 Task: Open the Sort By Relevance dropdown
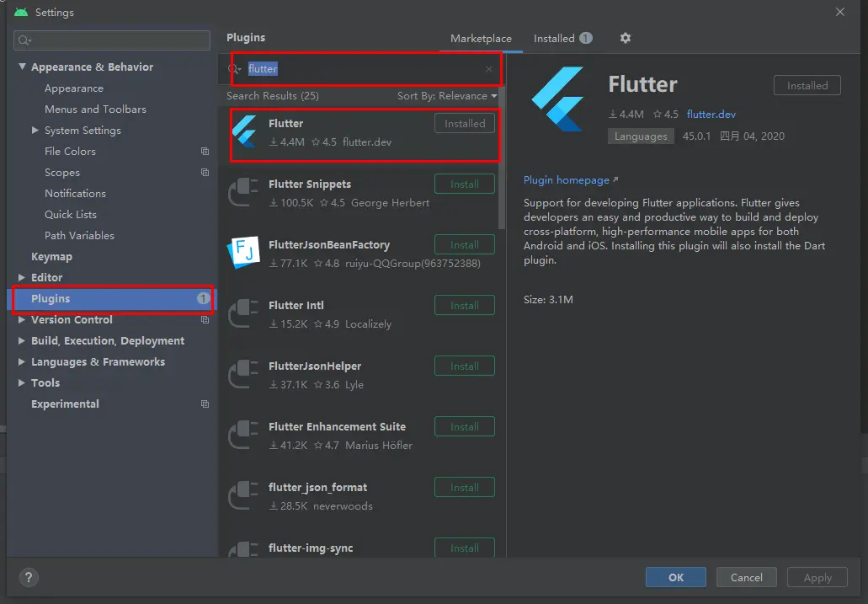(447, 96)
